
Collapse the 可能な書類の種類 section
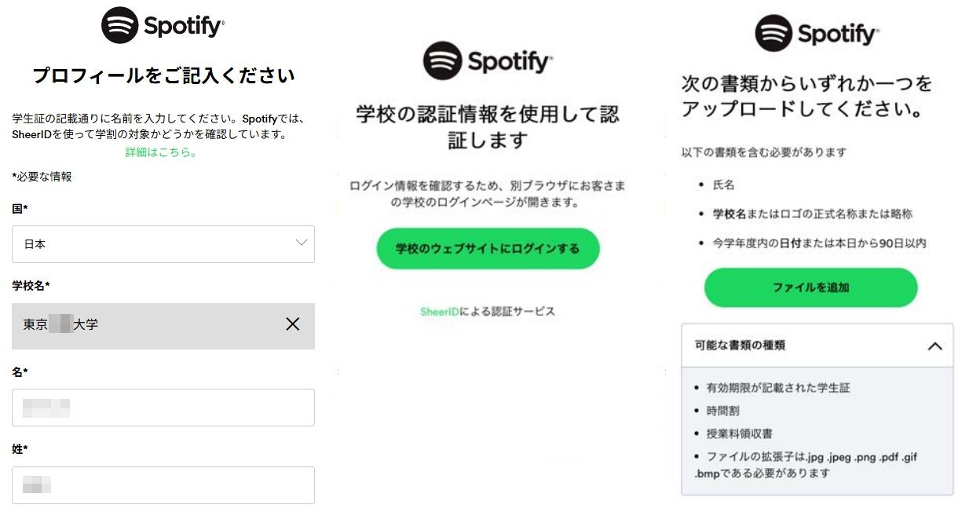(x=934, y=346)
